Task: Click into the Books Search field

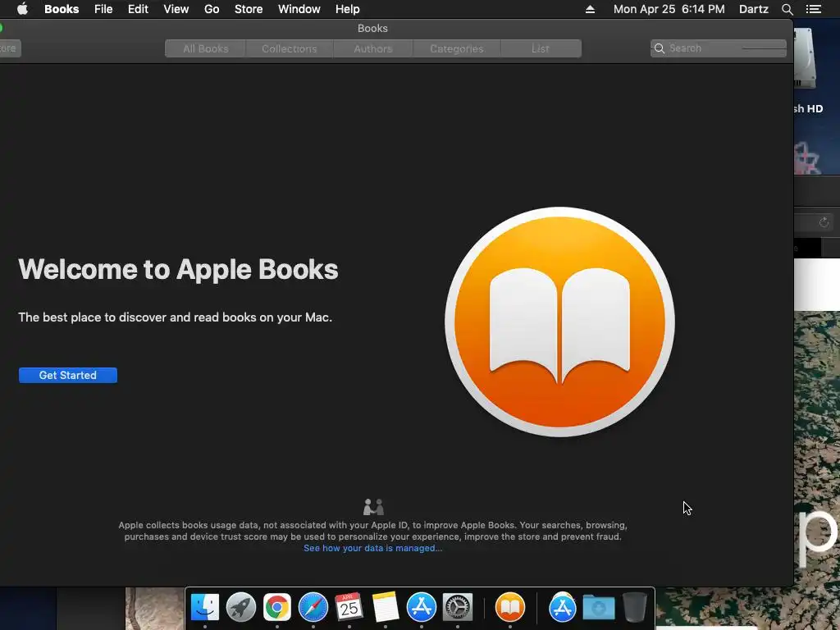Action: coord(719,48)
